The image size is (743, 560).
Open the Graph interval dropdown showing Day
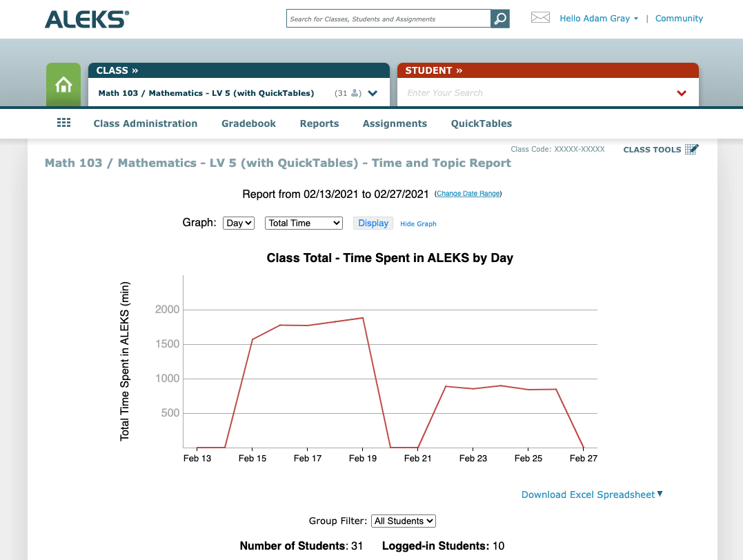[238, 223]
